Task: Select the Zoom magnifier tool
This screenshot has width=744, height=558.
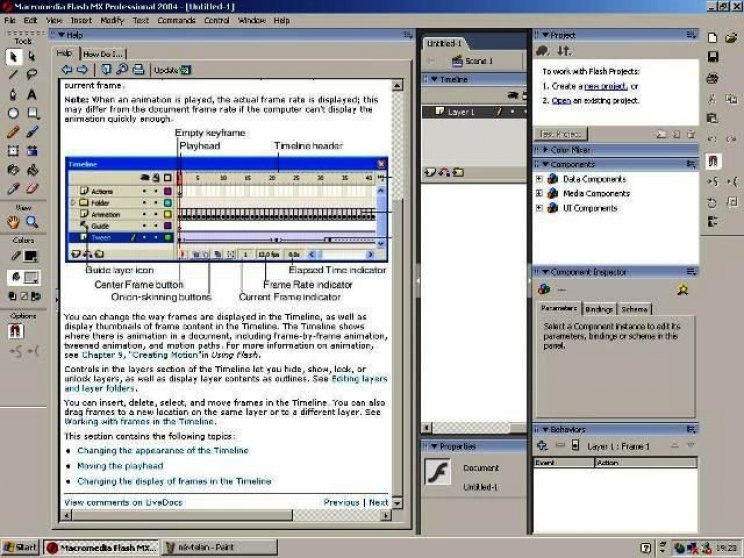Action: 32,222
